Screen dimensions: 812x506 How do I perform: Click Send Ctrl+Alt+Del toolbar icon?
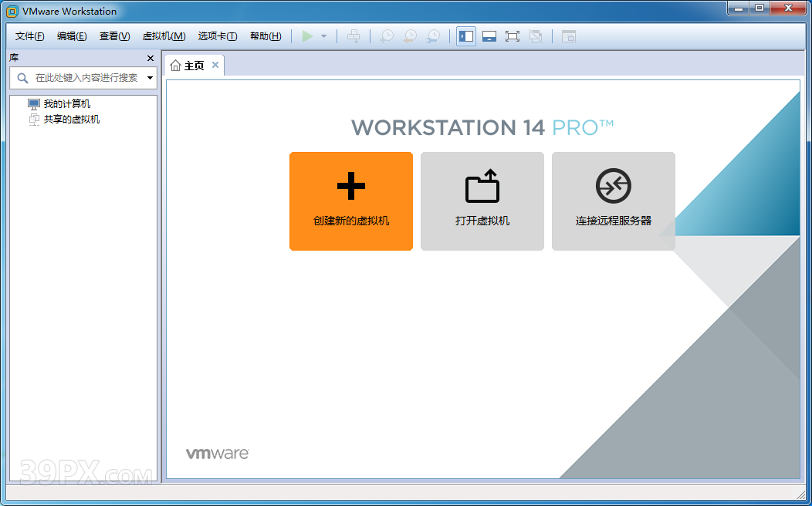click(x=354, y=36)
